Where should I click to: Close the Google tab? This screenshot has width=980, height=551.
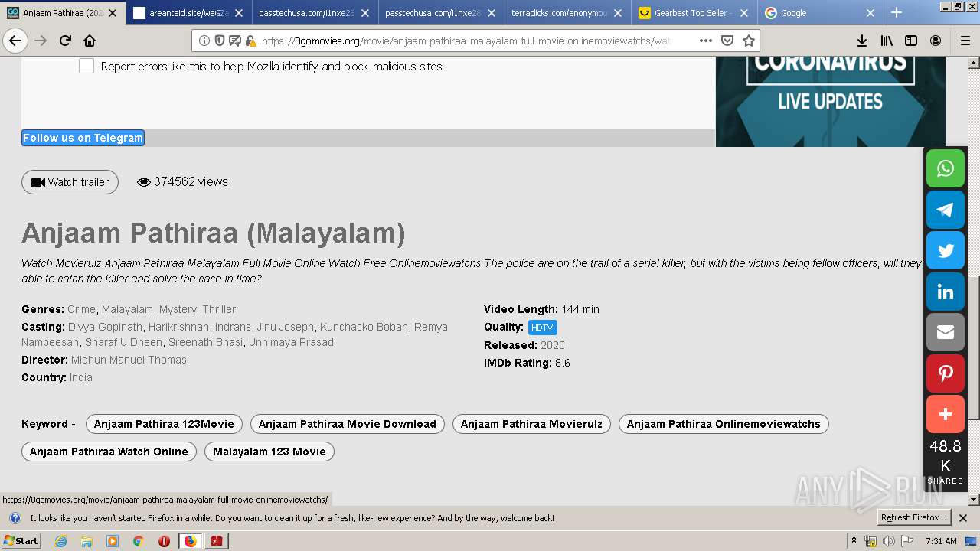pyautogui.click(x=870, y=13)
